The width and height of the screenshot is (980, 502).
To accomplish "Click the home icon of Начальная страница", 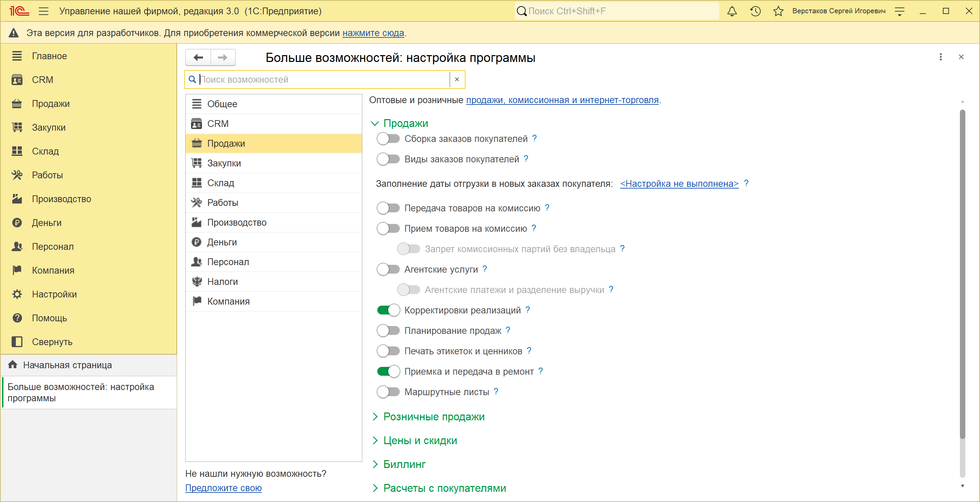I will [x=13, y=364].
